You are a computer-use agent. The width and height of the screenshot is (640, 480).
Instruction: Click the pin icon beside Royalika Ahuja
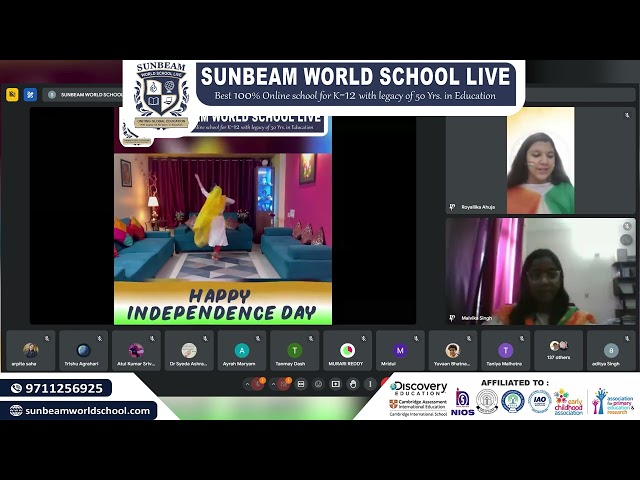452,207
